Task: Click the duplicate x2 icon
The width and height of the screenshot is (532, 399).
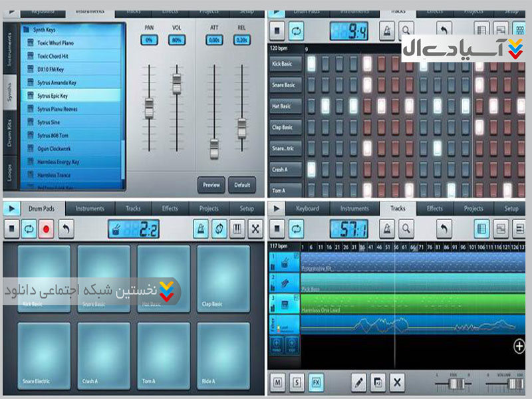Action: click(x=378, y=382)
